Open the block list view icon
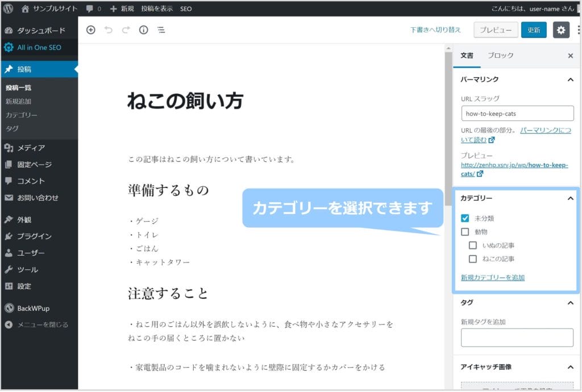Viewport: 582px width, 392px height. [x=161, y=30]
